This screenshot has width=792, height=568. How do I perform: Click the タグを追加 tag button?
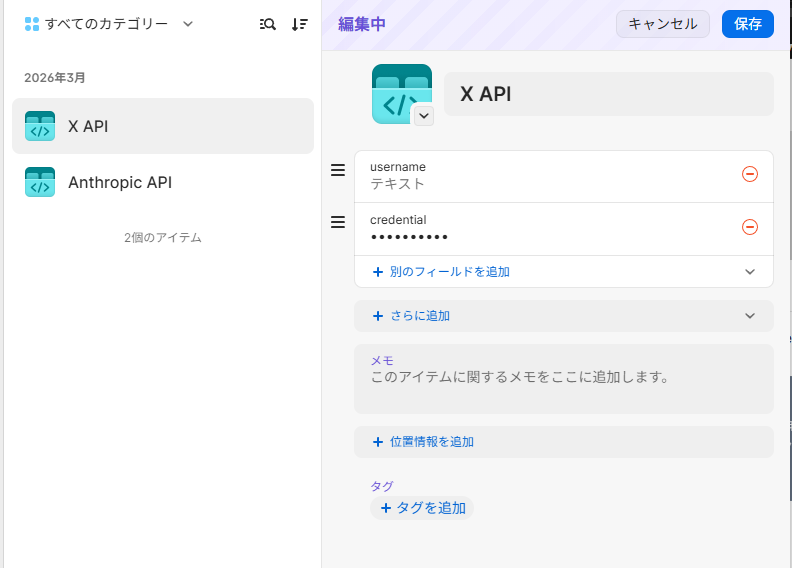coord(422,508)
